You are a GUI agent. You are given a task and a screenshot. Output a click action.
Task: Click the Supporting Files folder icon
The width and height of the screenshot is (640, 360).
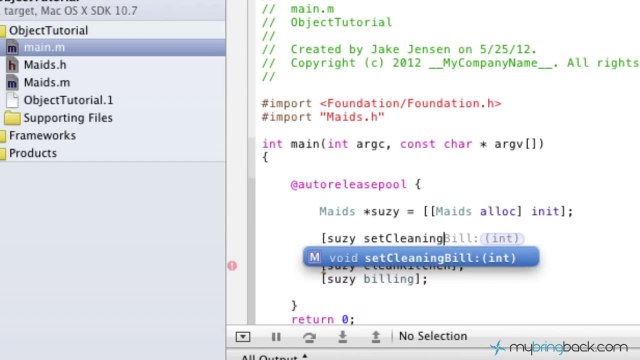pyautogui.click(x=12, y=118)
